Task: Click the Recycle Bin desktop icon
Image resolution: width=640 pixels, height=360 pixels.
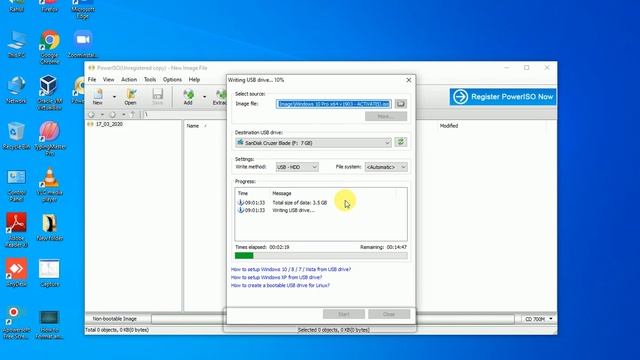Action: [16, 136]
